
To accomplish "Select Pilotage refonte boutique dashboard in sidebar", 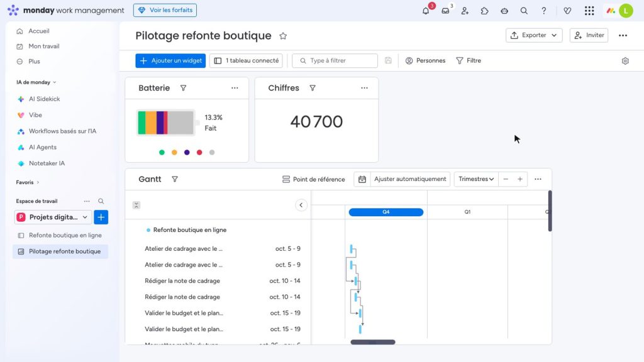I will point(60,251).
